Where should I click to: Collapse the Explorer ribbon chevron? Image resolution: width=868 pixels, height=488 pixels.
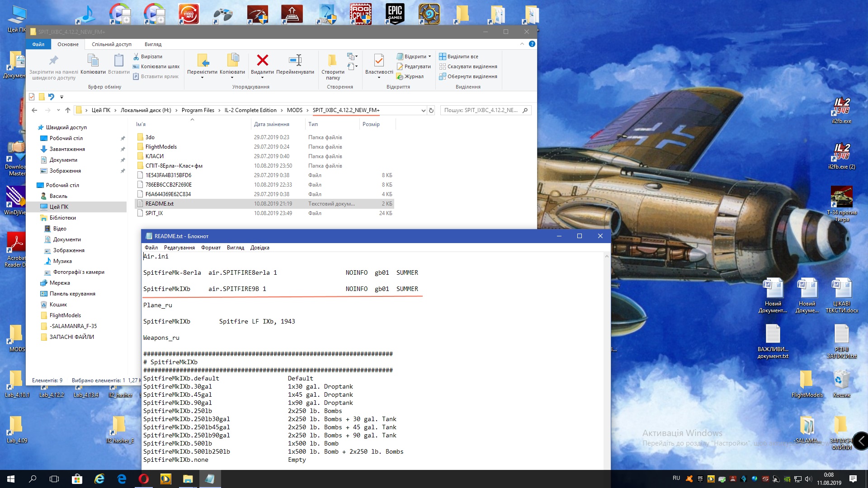[x=522, y=44]
